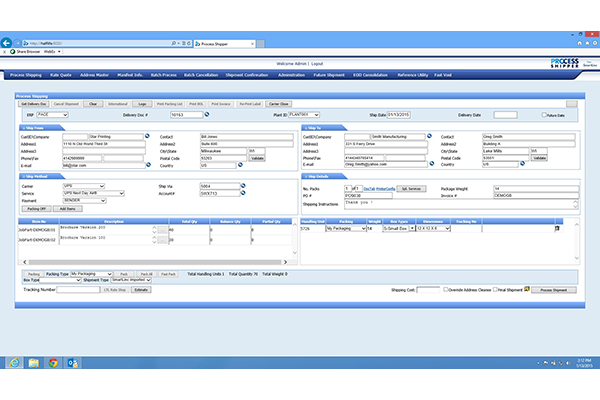Click the browser home icon
The height and width of the screenshot is (400, 600).
pos(580,43)
